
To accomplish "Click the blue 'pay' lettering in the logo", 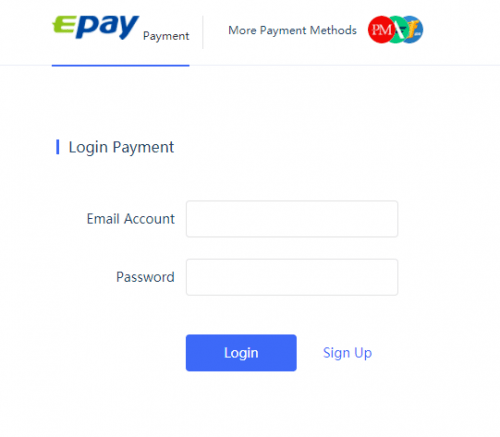I will pyautogui.click(x=107, y=27).
